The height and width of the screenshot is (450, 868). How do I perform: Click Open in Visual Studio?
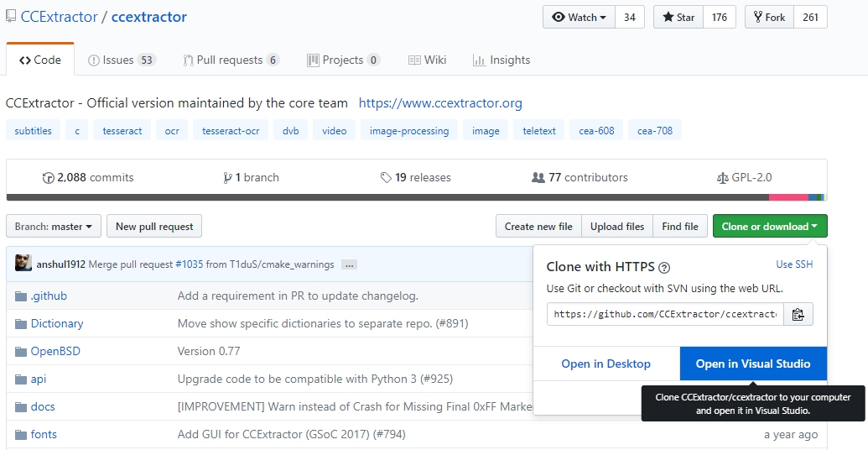point(753,364)
